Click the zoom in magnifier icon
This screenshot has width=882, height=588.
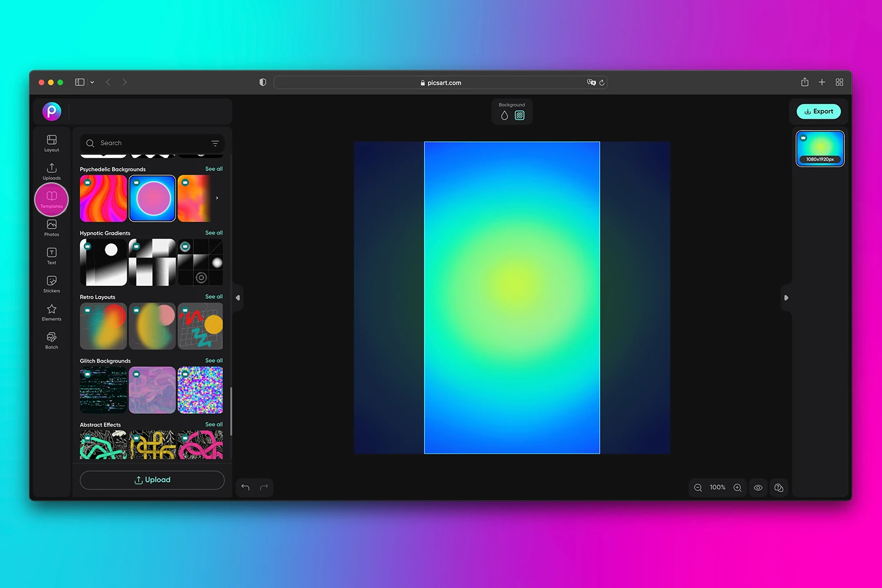coord(737,487)
